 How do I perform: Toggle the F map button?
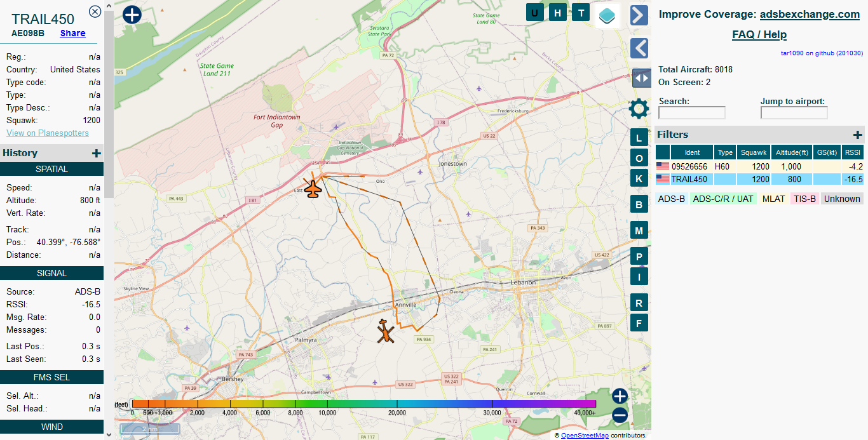click(x=639, y=323)
